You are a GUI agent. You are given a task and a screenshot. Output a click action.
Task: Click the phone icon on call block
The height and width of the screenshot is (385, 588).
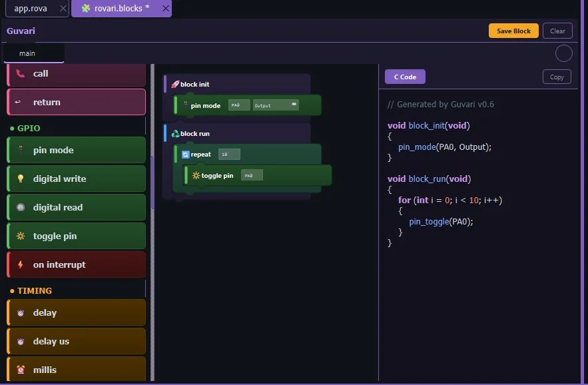tap(21, 73)
